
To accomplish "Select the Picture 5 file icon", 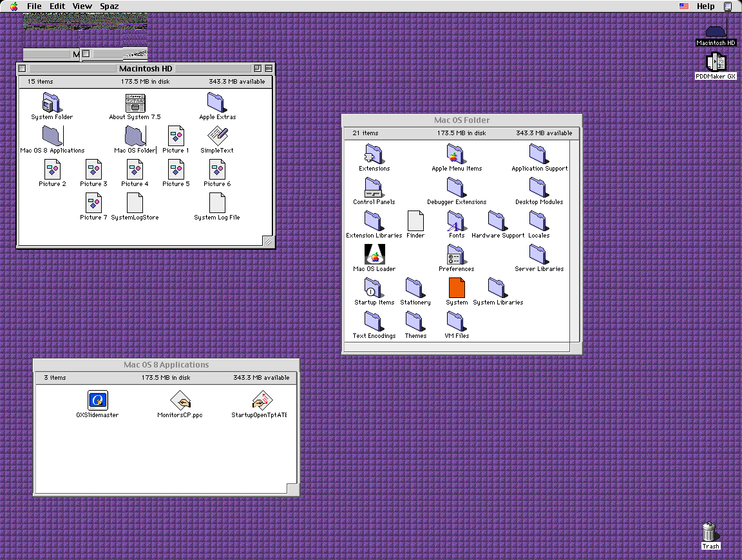I will click(176, 170).
